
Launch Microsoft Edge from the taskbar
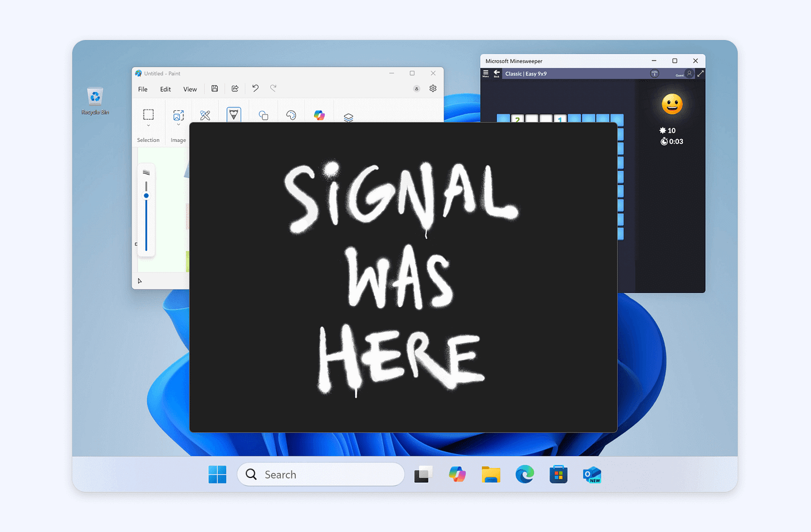(524, 474)
